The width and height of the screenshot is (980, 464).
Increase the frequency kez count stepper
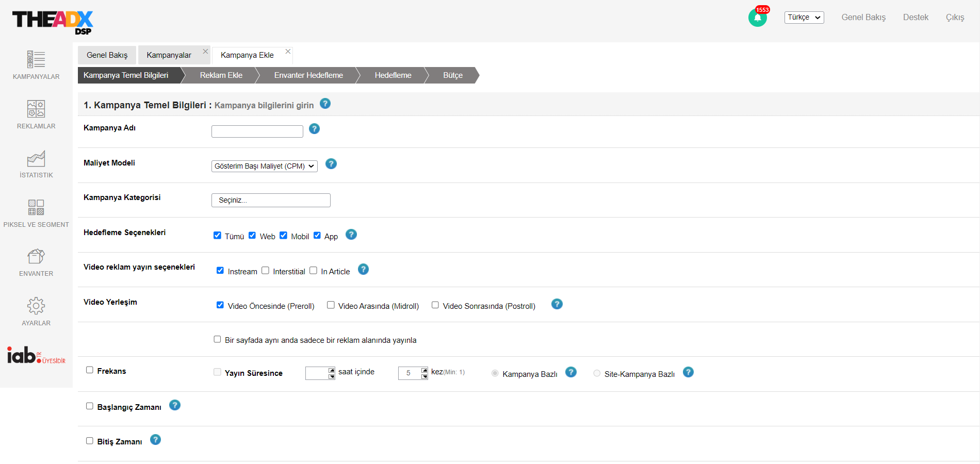pyautogui.click(x=424, y=370)
